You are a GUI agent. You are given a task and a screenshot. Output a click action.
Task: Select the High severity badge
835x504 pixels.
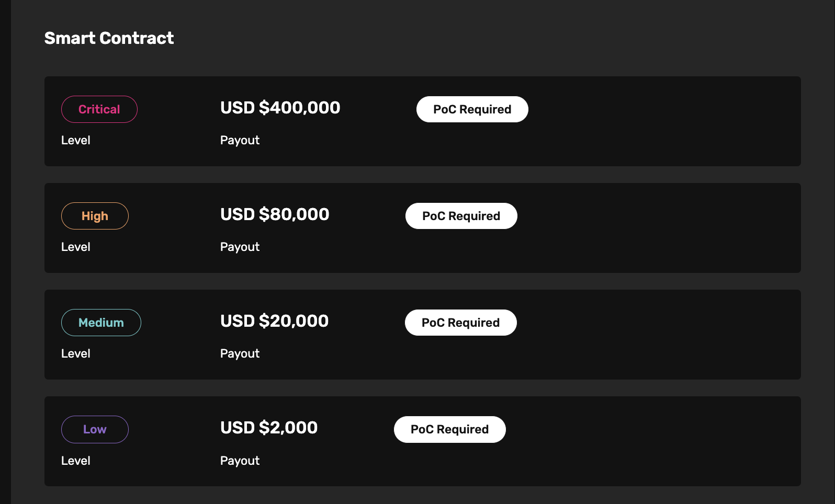coord(95,216)
